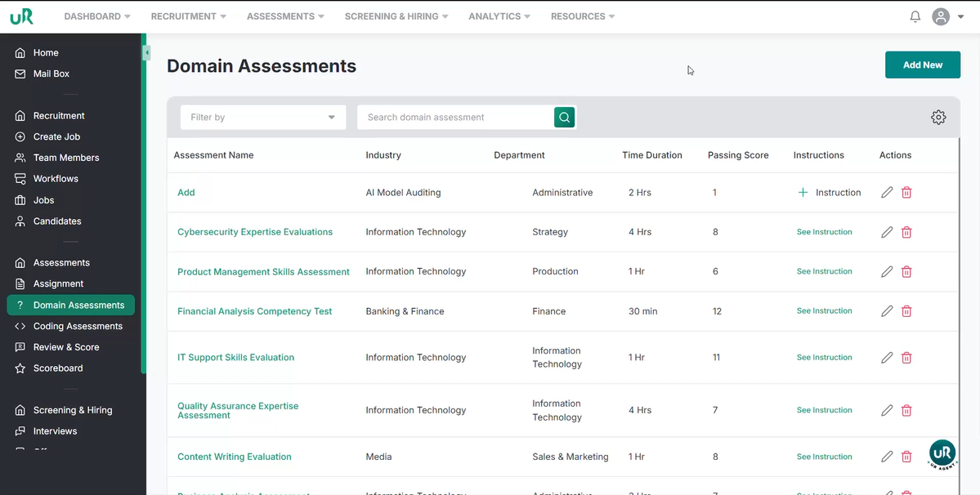Image resolution: width=980 pixels, height=495 pixels.
Task: Open Product Management Skills Assessment link
Action: coord(263,272)
